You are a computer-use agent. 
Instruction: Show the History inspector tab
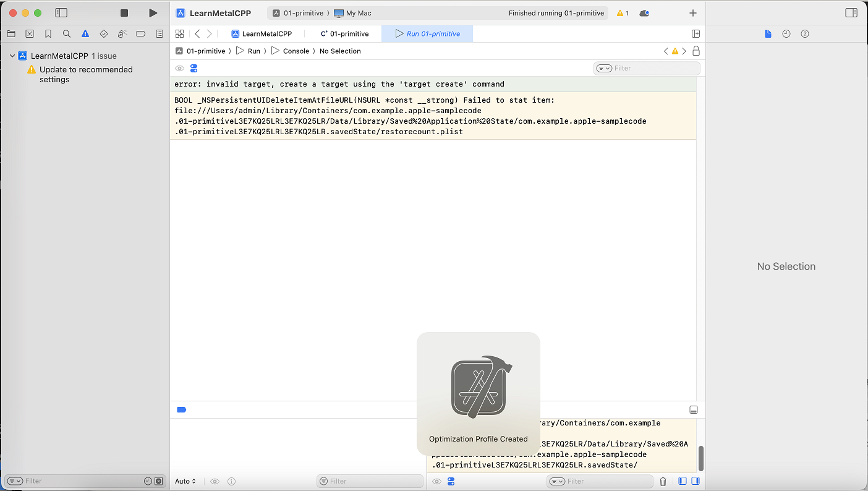tap(786, 34)
